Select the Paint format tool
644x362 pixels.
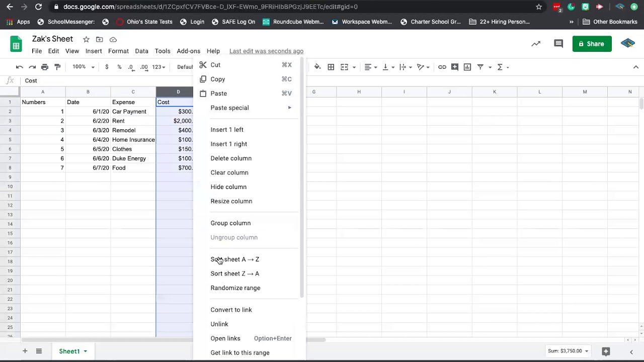tap(57, 67)
